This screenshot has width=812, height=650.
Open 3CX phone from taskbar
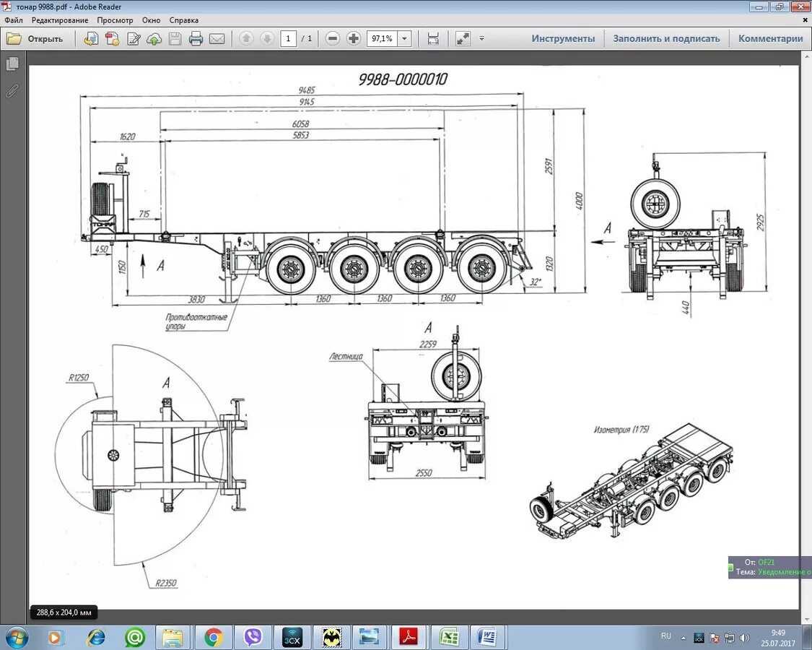292,637
